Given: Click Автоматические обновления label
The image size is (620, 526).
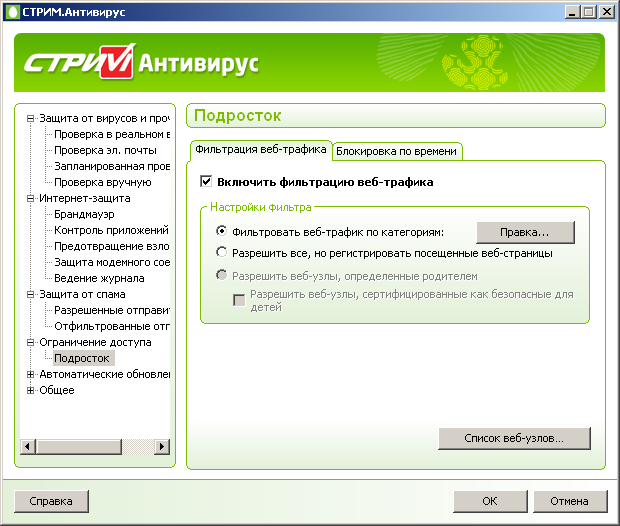Looking at the screenshot, I should pyautogui.click(x=104, y=374).
